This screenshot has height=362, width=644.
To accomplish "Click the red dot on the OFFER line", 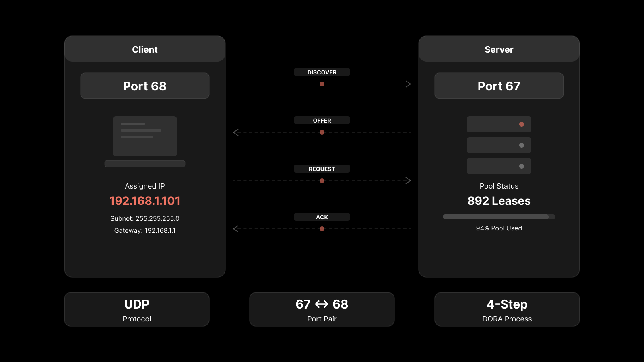I will (322, 132).
